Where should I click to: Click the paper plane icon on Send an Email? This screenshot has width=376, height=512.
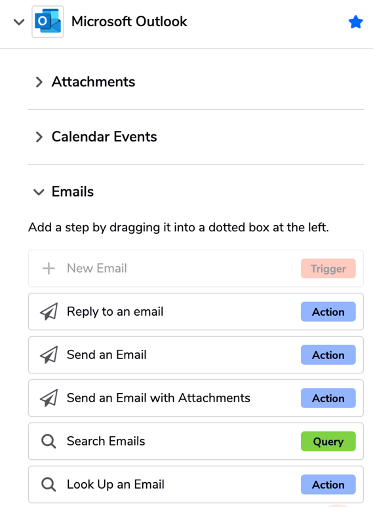click(x=49, y=355)
